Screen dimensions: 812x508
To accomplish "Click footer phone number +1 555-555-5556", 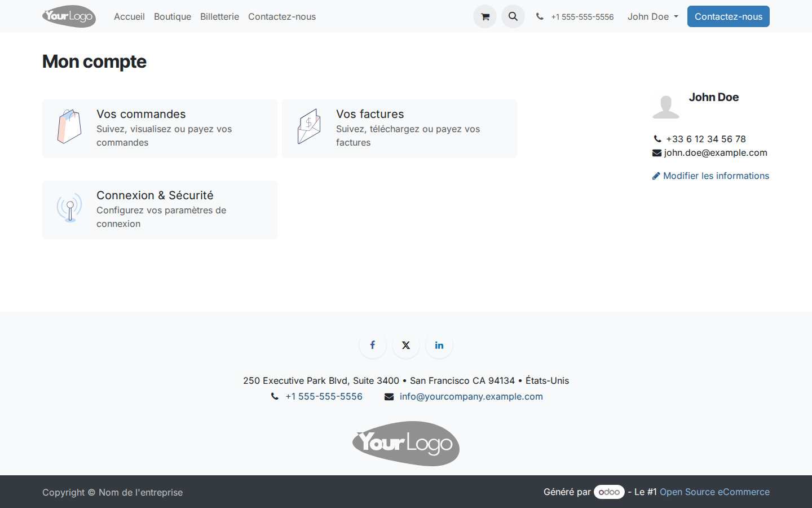I will pyautogui.click(x=324, y=396).
